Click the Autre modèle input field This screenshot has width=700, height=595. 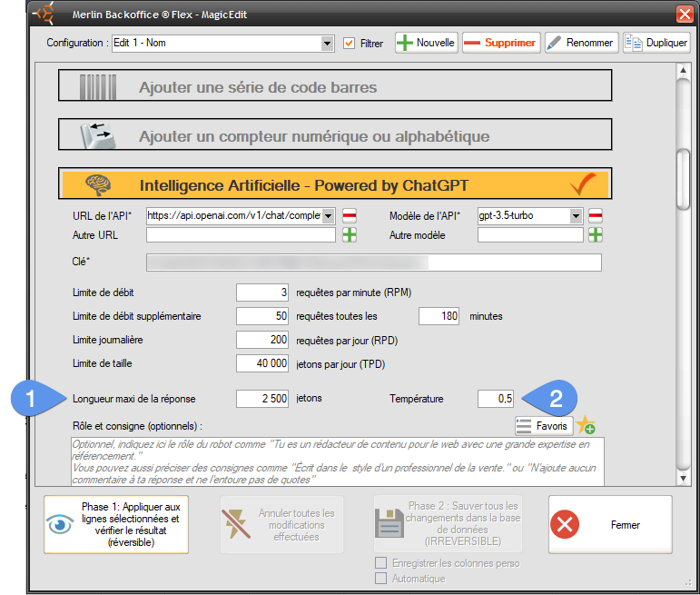tap(530, 235)
